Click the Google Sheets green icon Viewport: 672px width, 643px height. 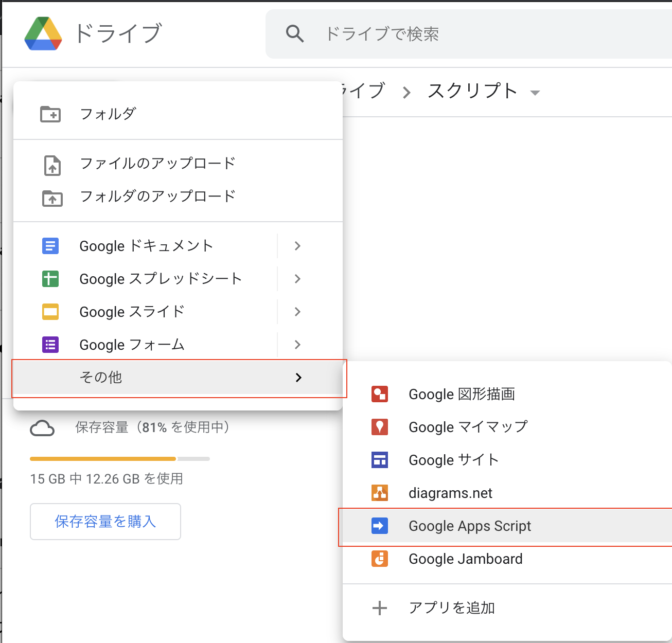coord(50,279)
